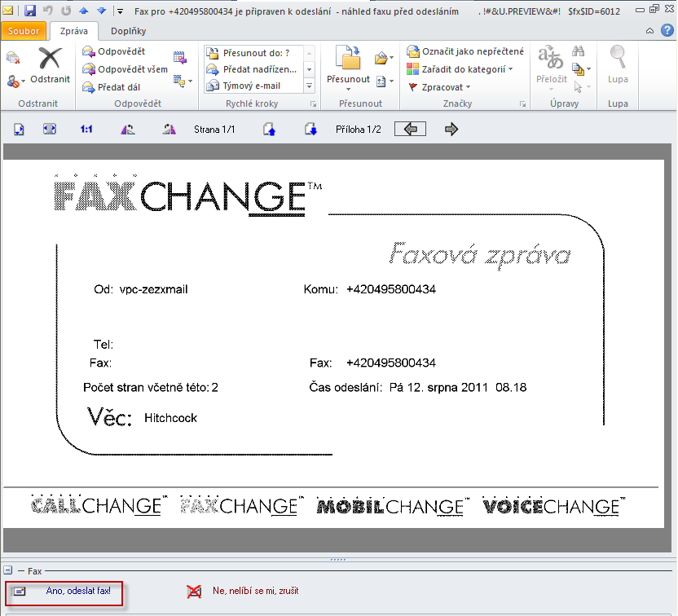This screenshot has height=616, width=678.
Task: Click 'Ano, odeslat fax!' to send fax
Action: tap(78, 591)
